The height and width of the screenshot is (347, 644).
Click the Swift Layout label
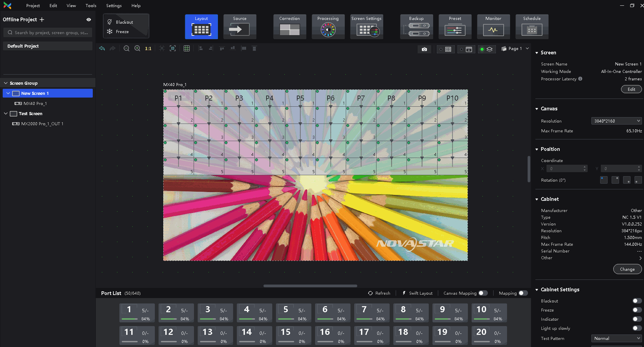pyautogui.click(x=421, y=293)
